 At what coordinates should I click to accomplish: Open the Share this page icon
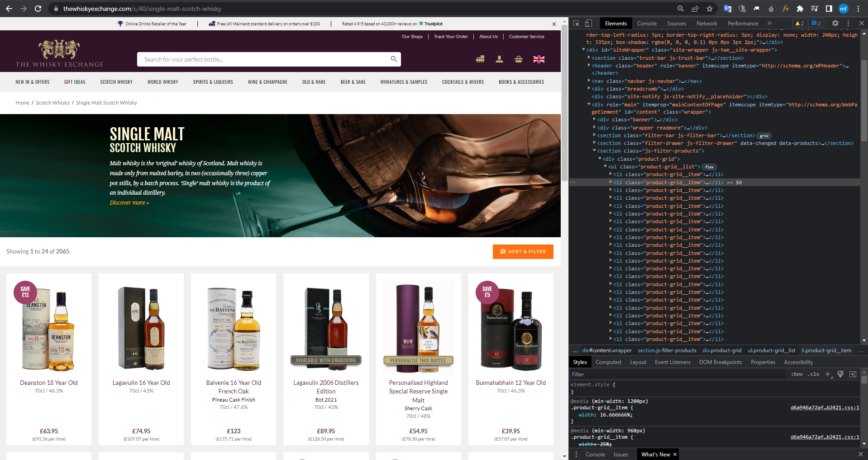695,9
